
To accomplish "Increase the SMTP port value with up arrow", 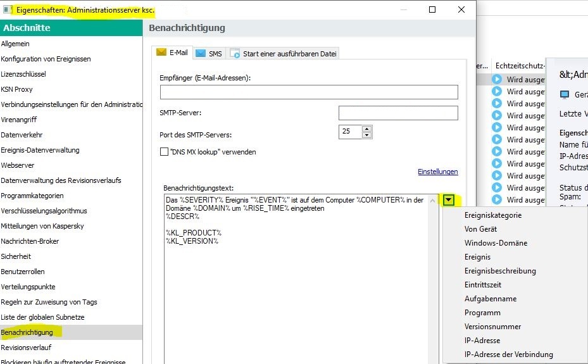I will point(366,129).
